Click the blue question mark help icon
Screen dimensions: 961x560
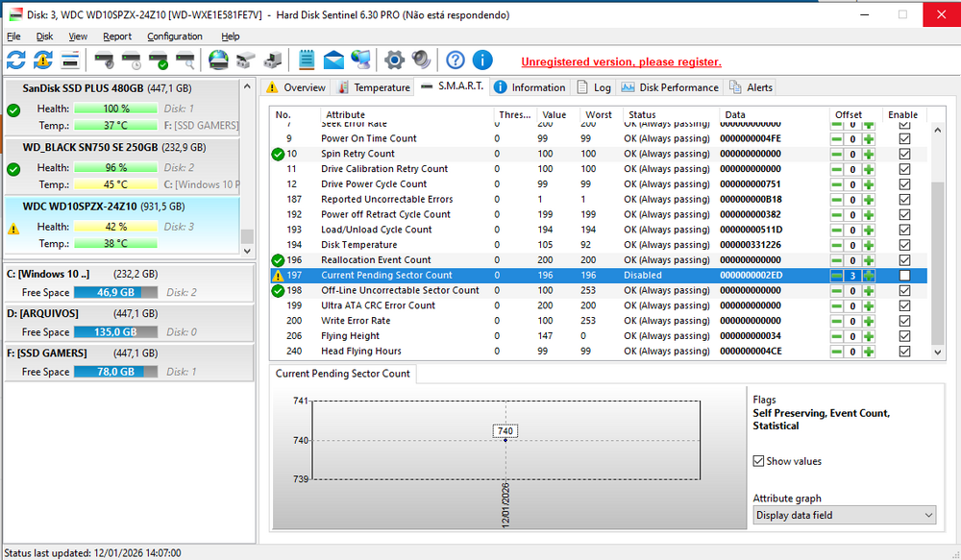pyautogui.click(x=456, y=61)
